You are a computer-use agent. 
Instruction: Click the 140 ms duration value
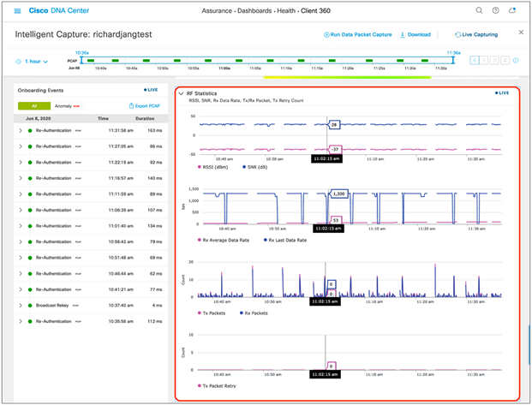coord(155,178)
